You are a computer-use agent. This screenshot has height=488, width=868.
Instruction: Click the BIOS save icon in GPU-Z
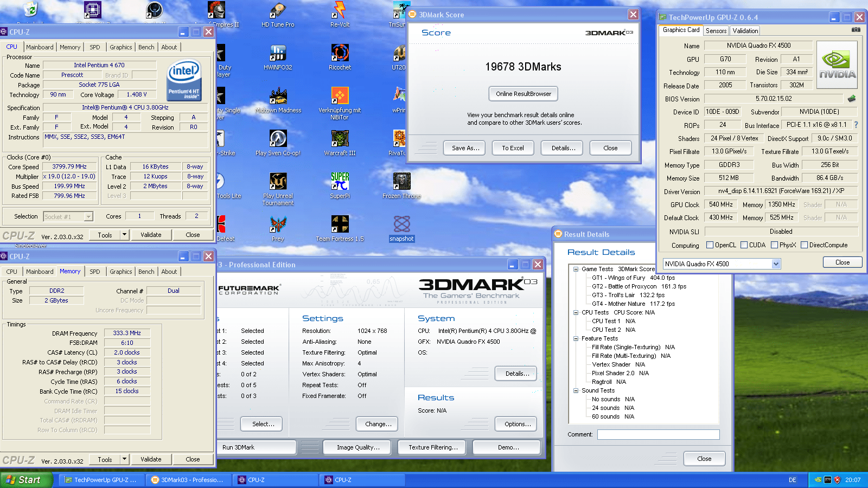852,99
